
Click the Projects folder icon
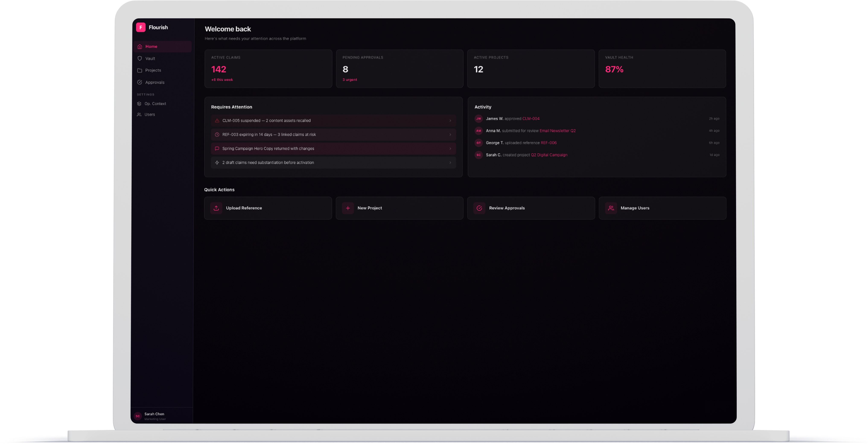[x=140, y=70]
